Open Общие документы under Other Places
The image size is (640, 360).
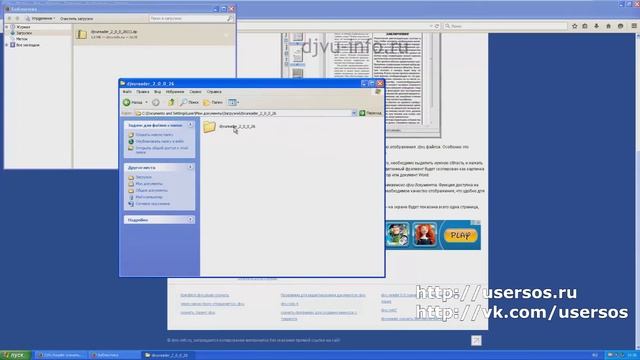(x=151, y=190)
